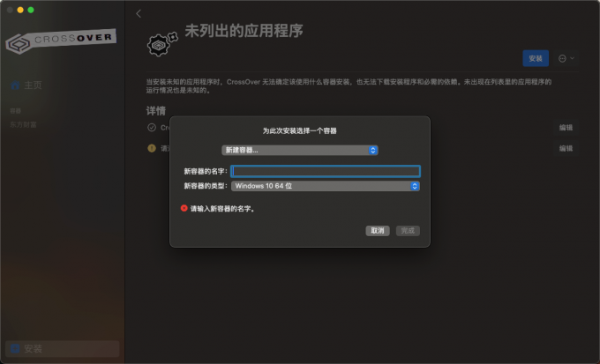600x364 pixels.
Task: Click 编辑 button in the warning row
Action: (566, 148)
